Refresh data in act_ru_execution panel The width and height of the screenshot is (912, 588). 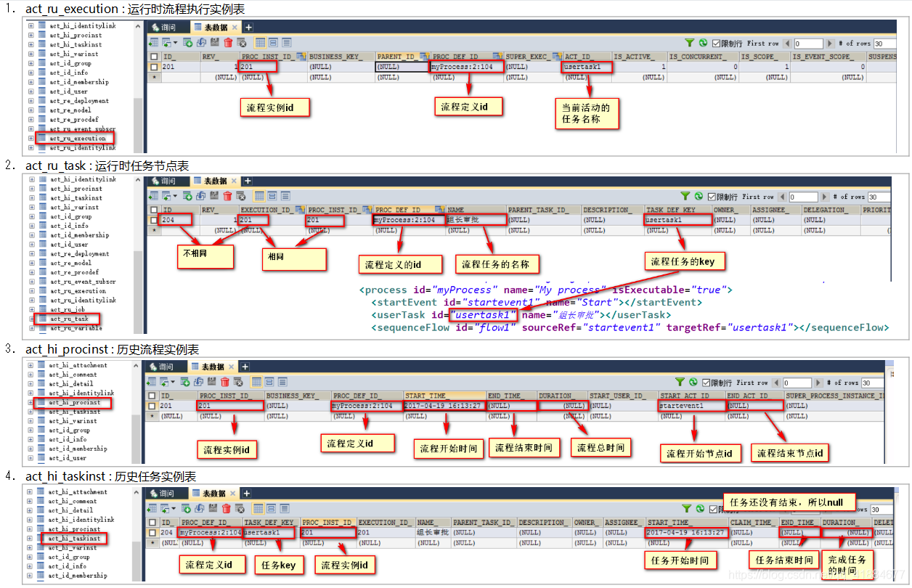[703, 43]
